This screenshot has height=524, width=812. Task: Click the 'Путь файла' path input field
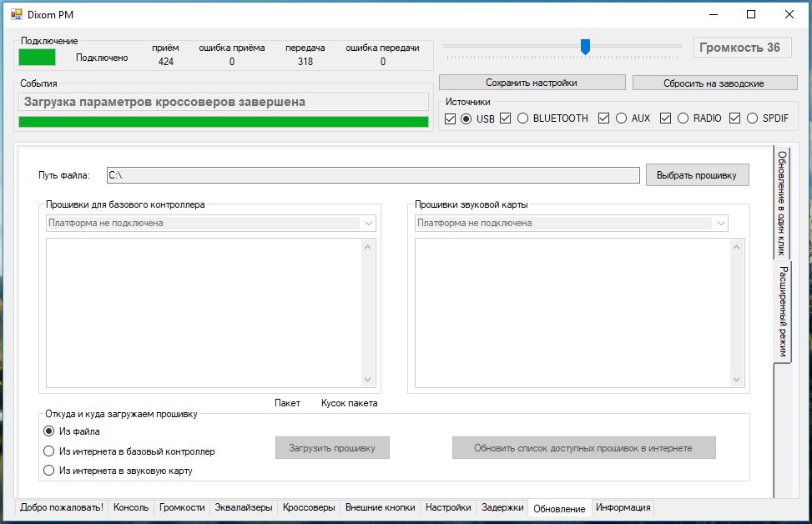372,175
